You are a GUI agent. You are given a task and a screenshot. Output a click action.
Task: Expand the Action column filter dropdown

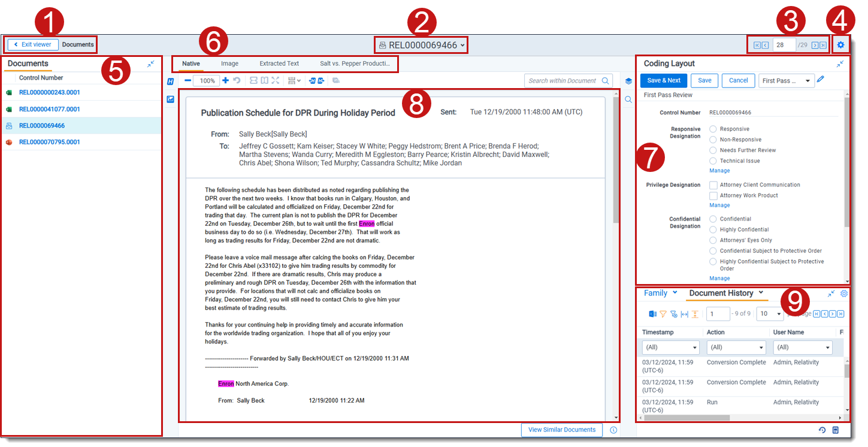736,348
